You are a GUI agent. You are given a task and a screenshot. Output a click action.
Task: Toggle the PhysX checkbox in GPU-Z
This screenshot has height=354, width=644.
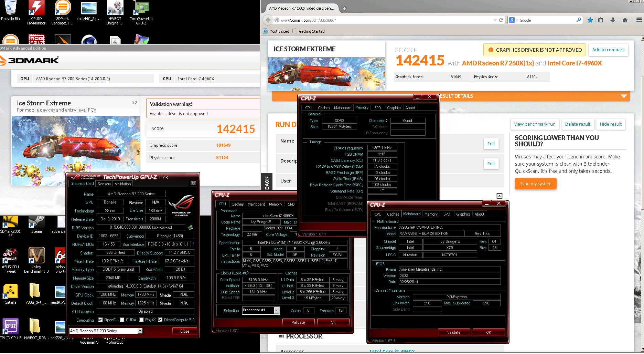pyautogui.click(x=141, y=320)
